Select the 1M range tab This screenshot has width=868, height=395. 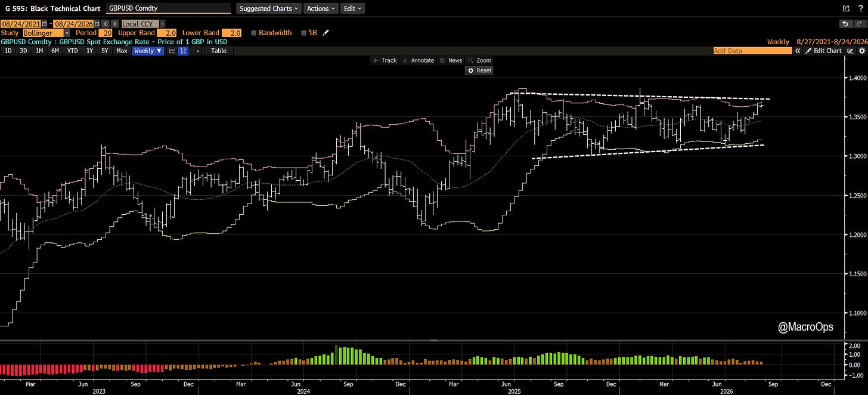(39, 51)
